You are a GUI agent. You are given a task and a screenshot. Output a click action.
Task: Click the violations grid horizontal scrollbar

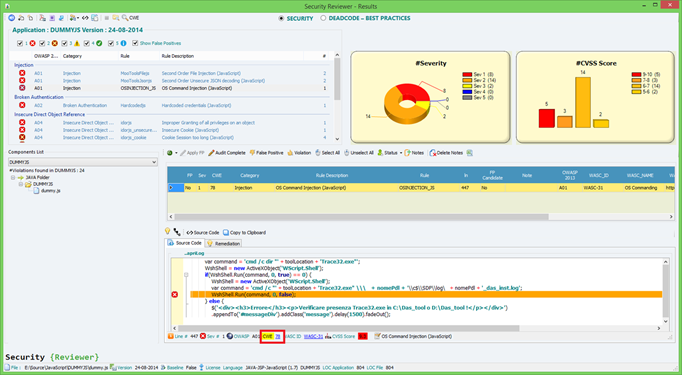click(x=361, y=216)
